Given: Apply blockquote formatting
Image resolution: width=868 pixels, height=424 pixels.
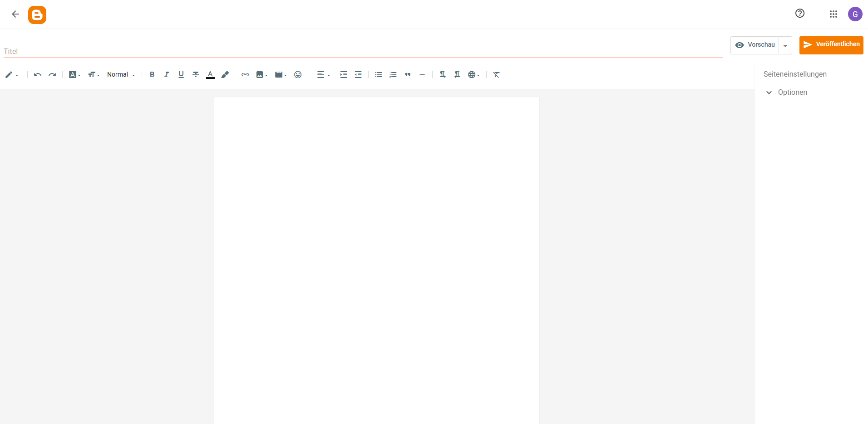Looking at the screenshot, I should [x=408, y=74].
